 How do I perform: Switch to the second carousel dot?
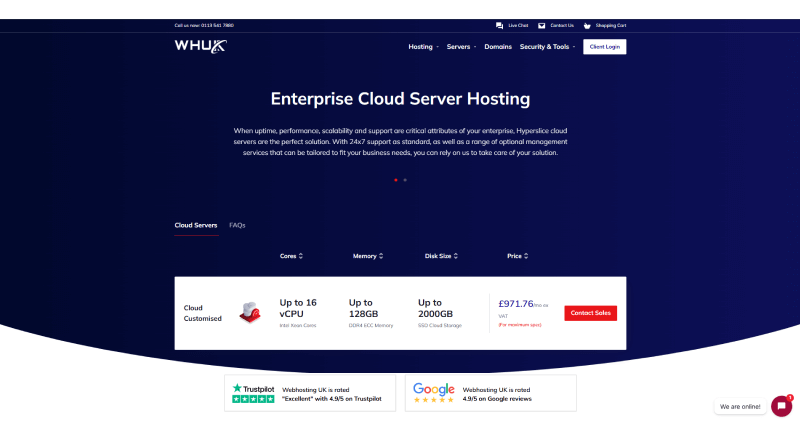[x=405, y=180]
